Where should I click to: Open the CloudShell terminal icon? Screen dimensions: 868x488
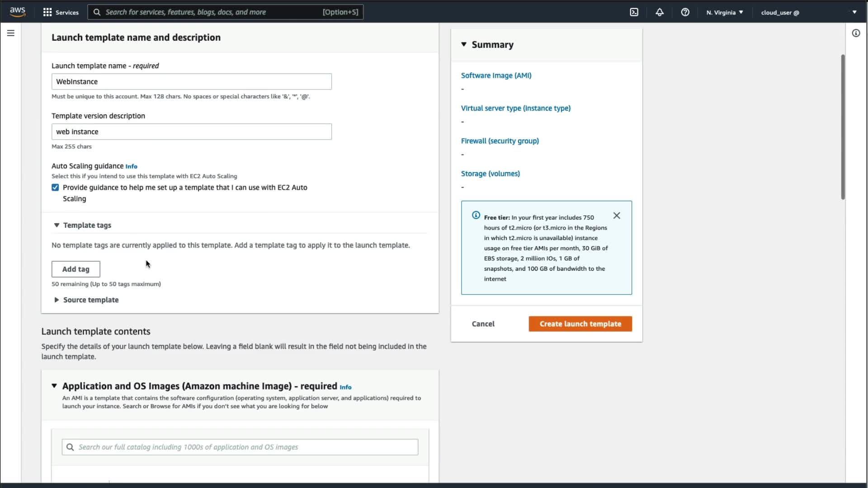tap(634, 12)
